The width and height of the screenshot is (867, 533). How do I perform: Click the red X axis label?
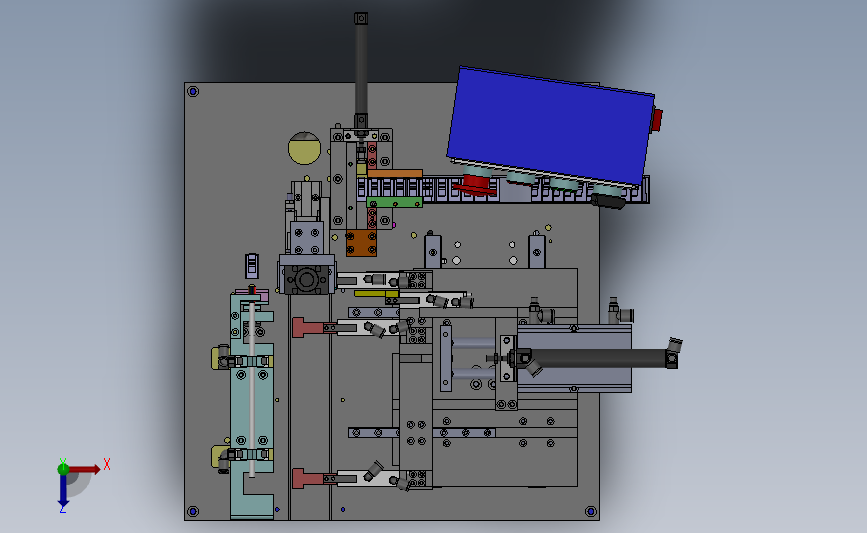pyautogui.click(x=107, y=464)
